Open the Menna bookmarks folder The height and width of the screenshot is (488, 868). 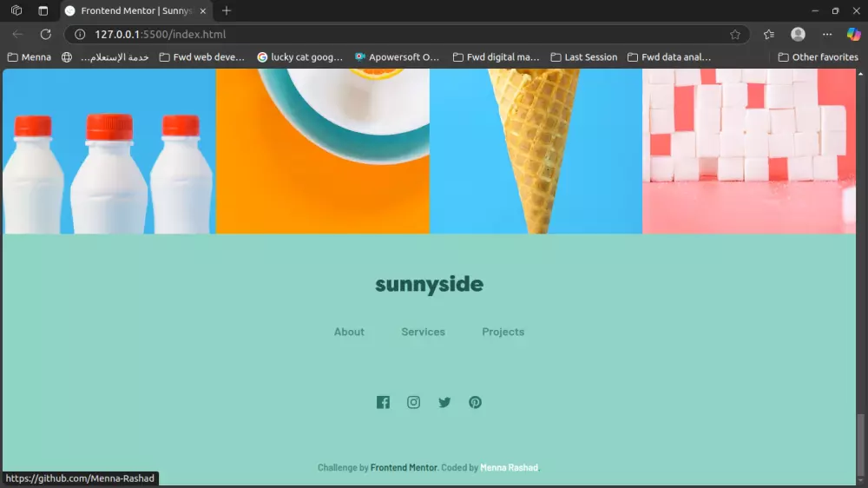click(30, 57)
